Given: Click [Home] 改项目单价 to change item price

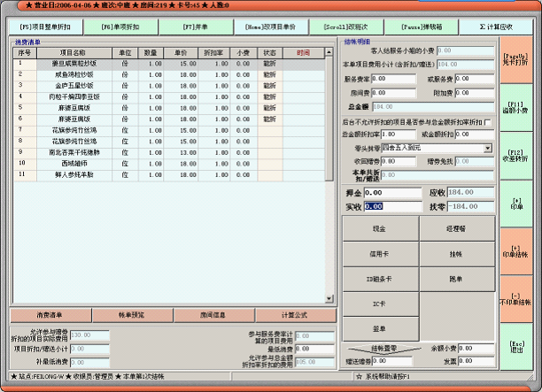Looking at the screenshot, I should (x=271, y=27).
